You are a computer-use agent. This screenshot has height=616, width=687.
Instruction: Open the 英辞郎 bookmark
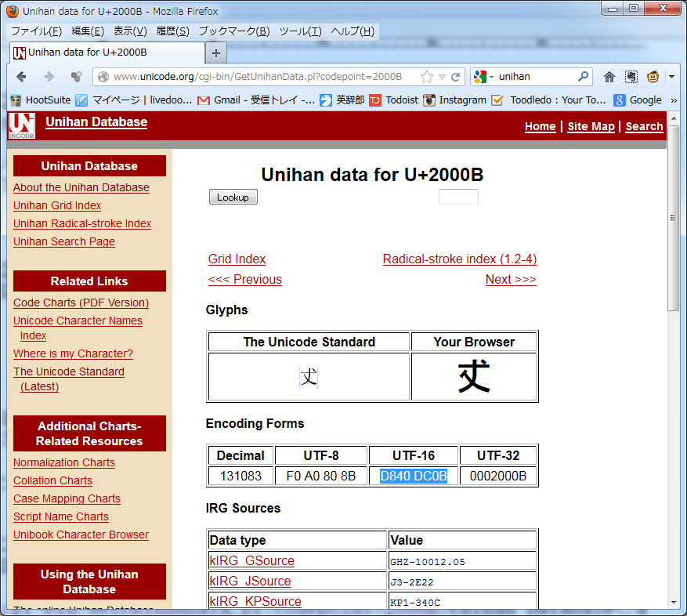click(342, 100)
